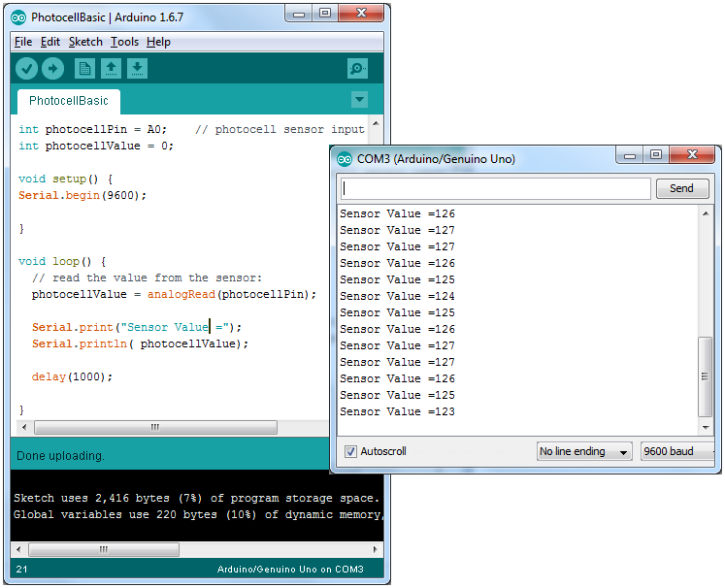Click the 'delay(1000);' code line
Image resolution: width=725 pixels, height=588 pixels.
point(72,377)
